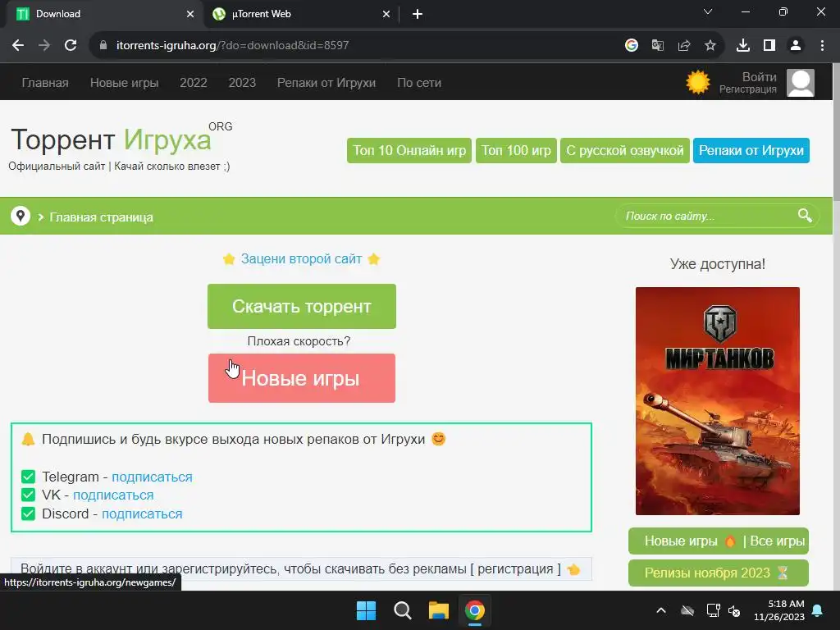Click the Топ 10 Онлайн игр button
Image resolution: width=840 pixels, height=630 pixels.
click(x=409, y=151)
